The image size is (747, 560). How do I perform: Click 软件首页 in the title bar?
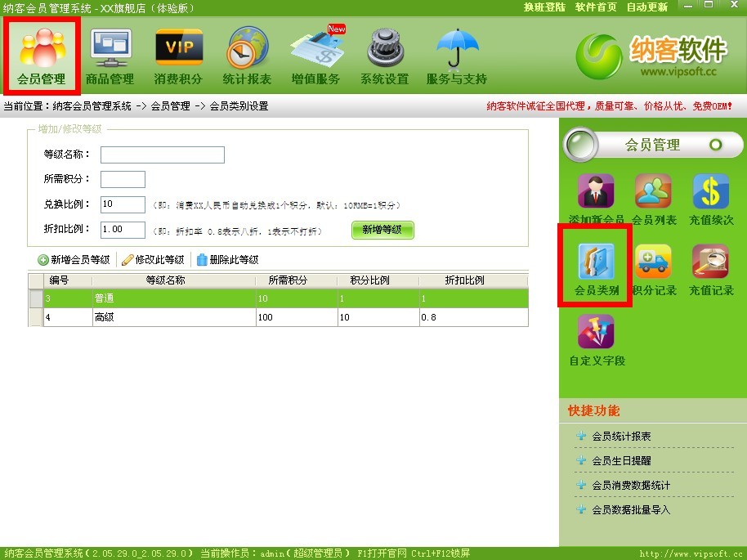(596, 7)
